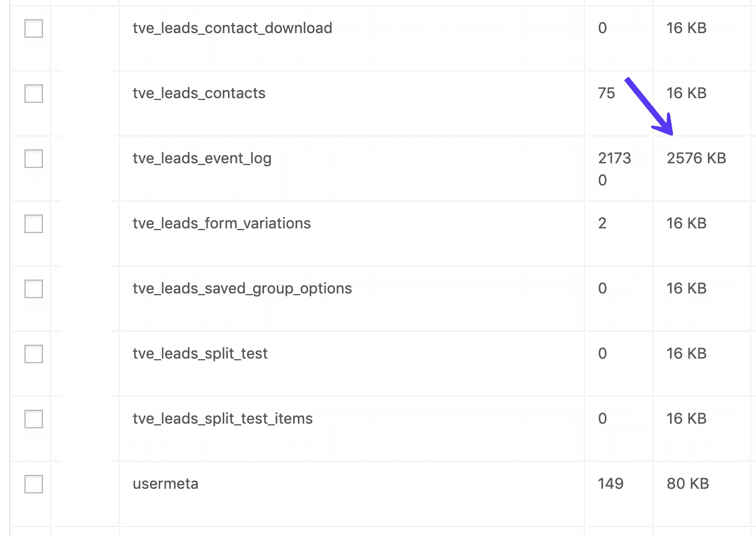Click the row count 75 for tve_leads_contacts
The image size is (756, 537).
[x=607, y=93]
